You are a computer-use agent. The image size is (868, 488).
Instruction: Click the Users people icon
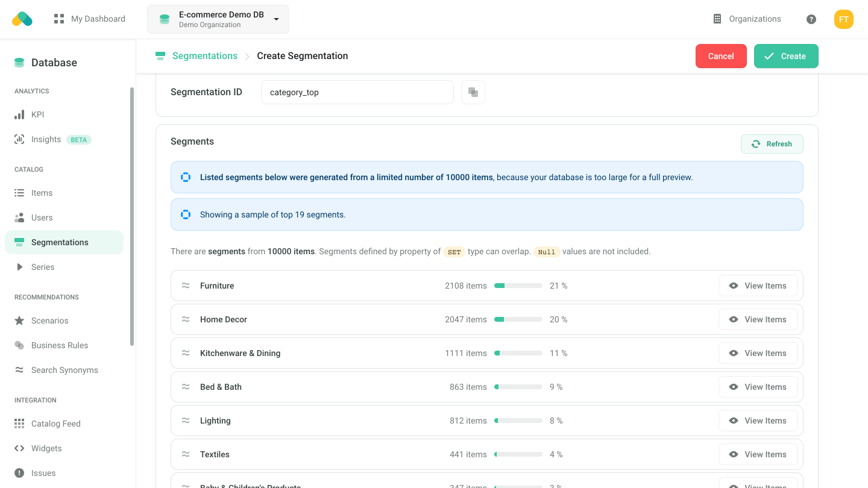tap(19, 217)
